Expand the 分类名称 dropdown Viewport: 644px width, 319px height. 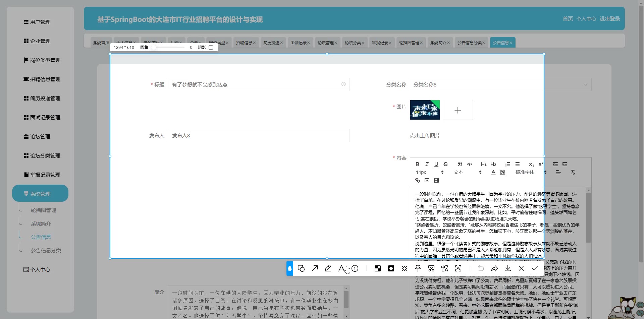(x=586, y=85)
